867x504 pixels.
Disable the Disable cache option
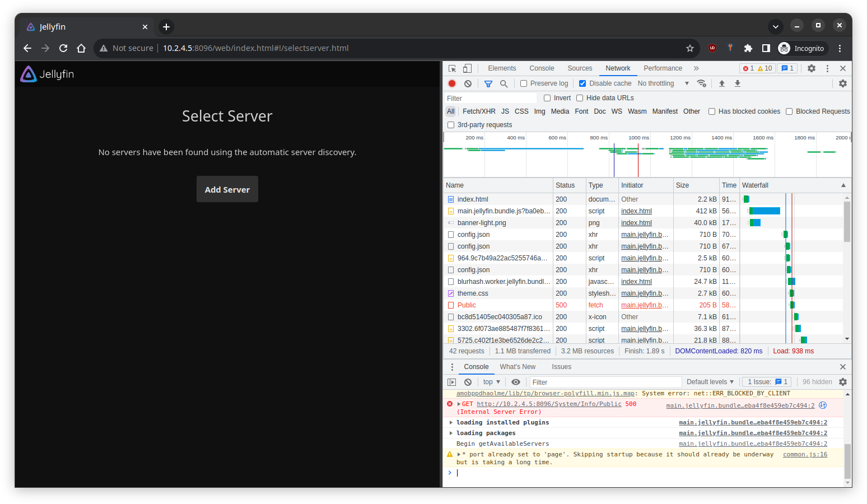(x=582, y=83)
